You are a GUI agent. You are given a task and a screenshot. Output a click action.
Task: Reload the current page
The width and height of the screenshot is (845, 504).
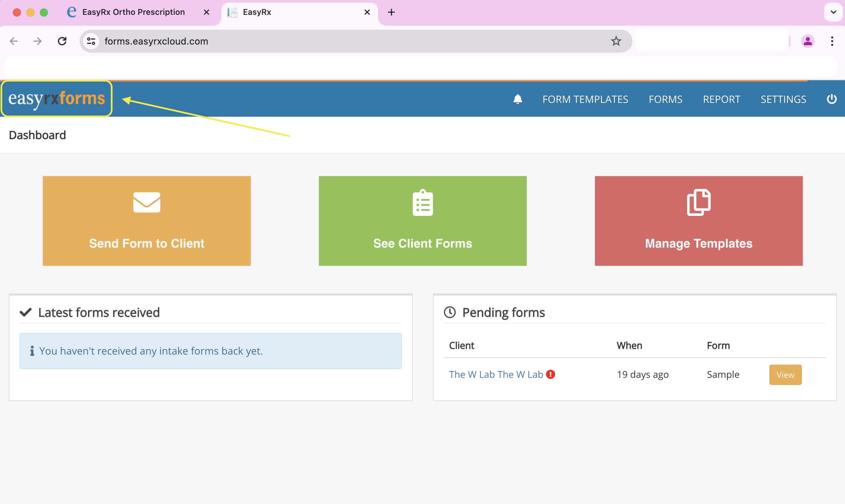[x=62, y=41]
